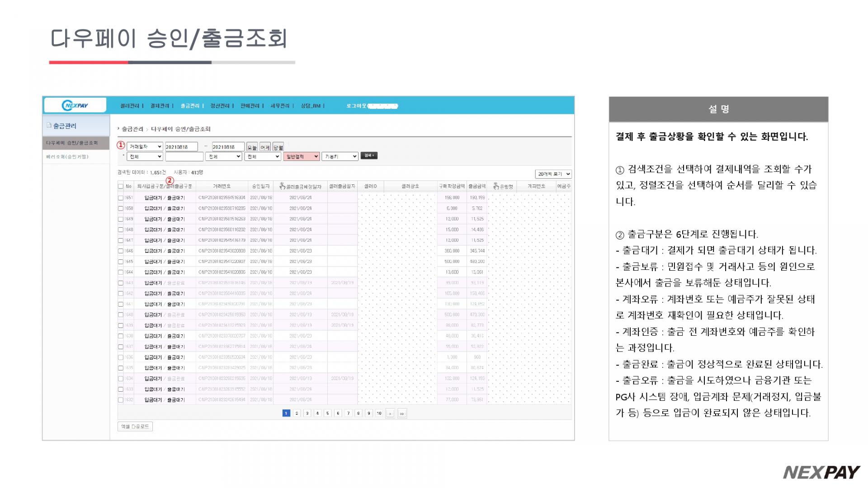Open the 20개씩 보기 rows-per-page dropdown
The image size is (868, 488).
pyautogui.click(x=553, y=174)
